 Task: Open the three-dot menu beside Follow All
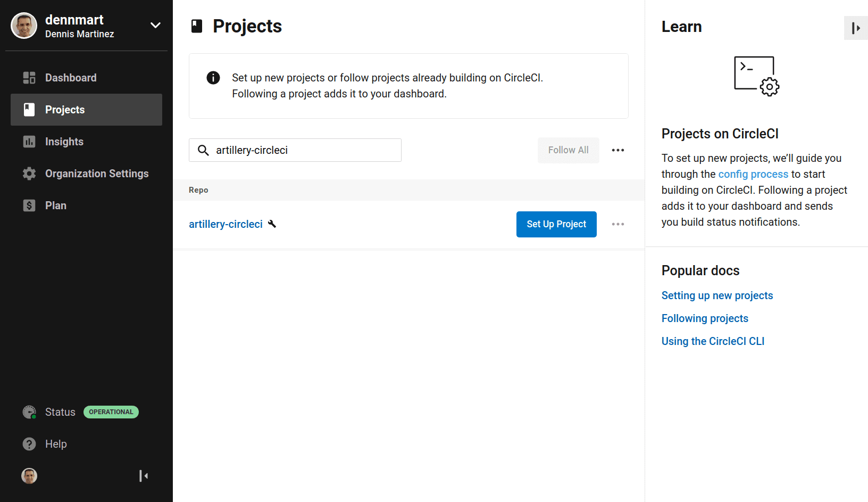click(617, 150)
